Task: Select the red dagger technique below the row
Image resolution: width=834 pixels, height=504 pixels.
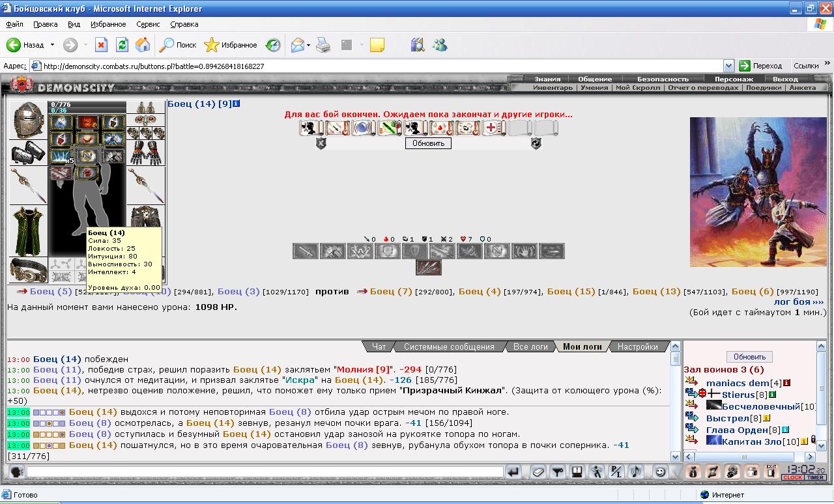Action: 428,267
